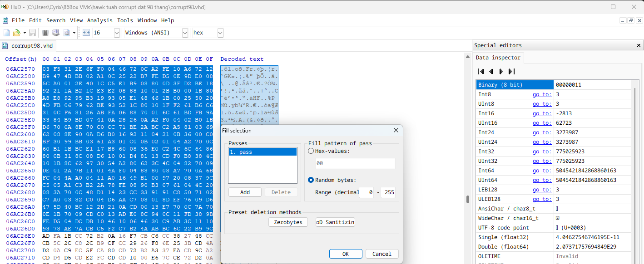Step back one Data inspector entry

[491, 71]
